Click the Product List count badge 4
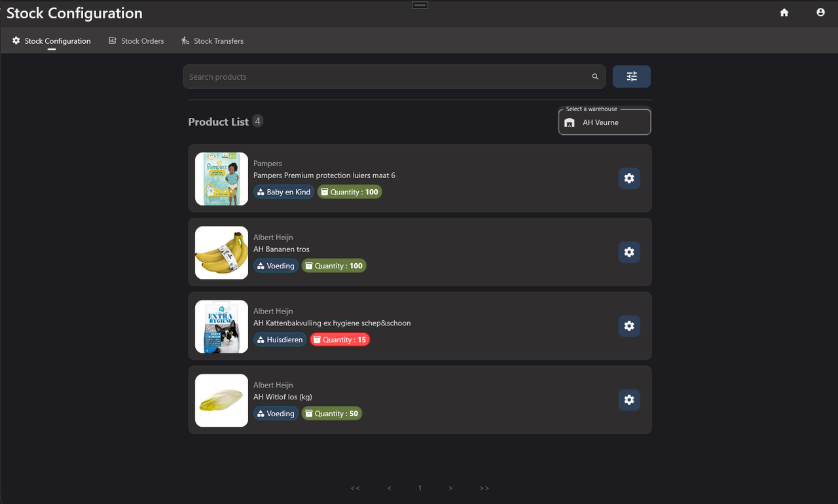The width and height of the screenshot is (838, 504). pyautogui.click(x=258, y=121)
